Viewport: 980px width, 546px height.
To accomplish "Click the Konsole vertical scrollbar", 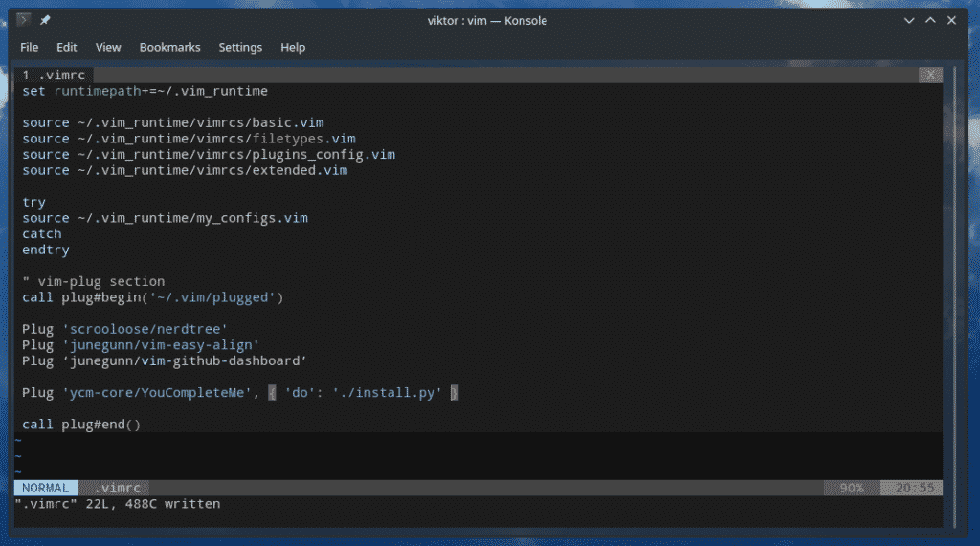I will (954, 296).
